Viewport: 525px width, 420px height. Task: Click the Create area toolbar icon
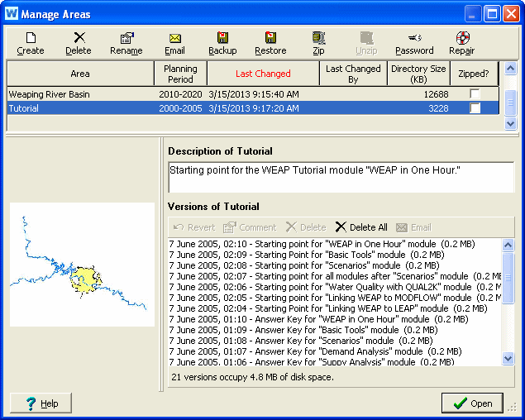pos(31,38)
